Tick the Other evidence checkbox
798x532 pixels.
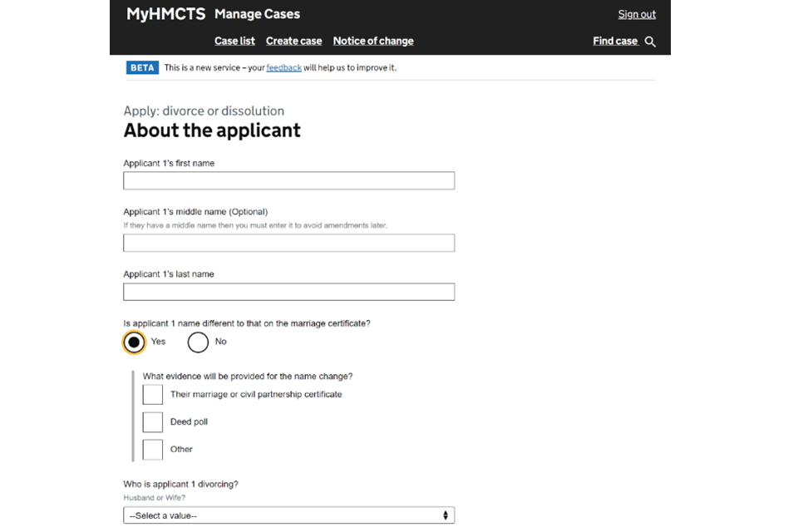point(153,449)
